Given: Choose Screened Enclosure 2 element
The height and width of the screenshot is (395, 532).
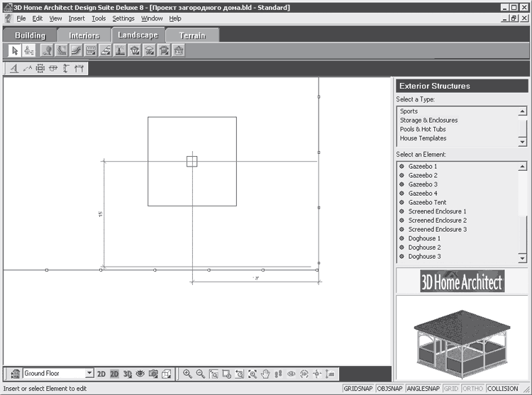Looking at the screenshot, I should pyautogui.click(x=438, y=221).
